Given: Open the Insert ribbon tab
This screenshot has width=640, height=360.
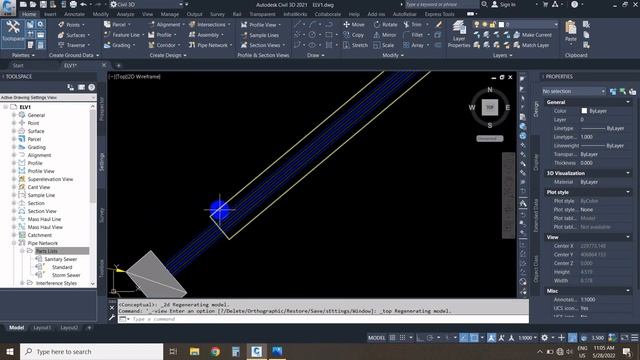Looking at the screenshot, I should (50, 14).
